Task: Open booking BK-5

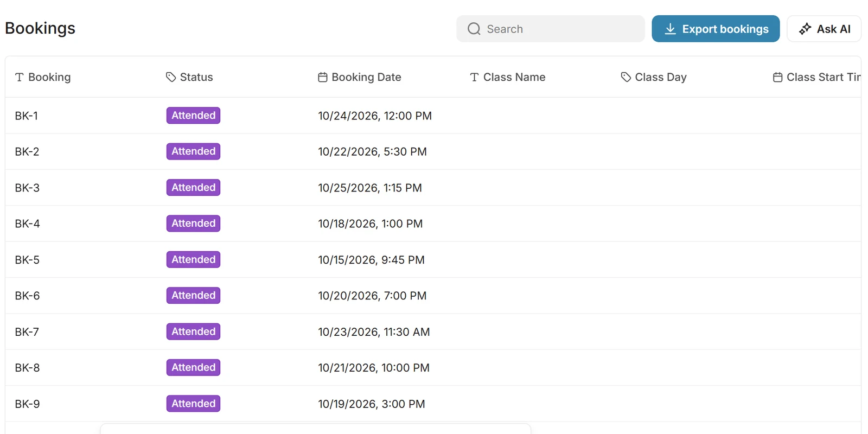Action: (27, 260)
